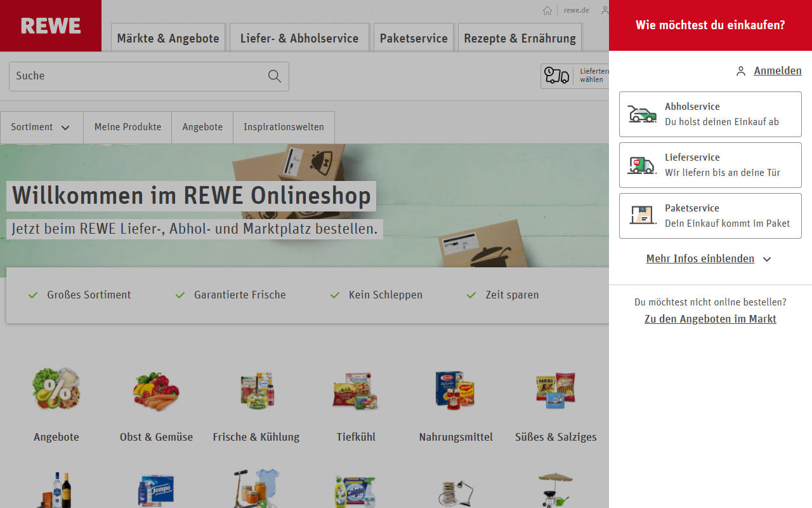Click the Anmelden link
812x508 pixels.
[x=778, y=71]
